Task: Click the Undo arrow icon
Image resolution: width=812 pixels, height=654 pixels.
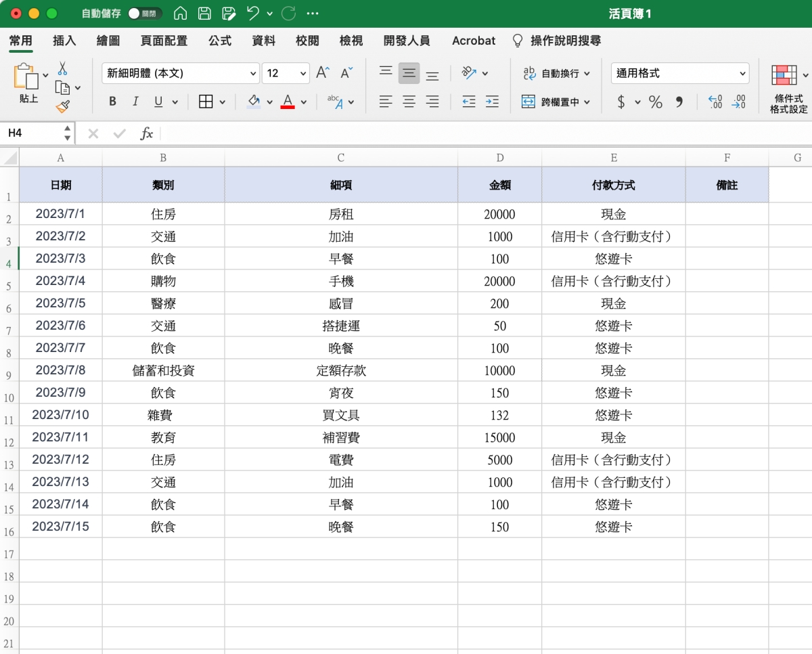Action: (x=253, y=14)
